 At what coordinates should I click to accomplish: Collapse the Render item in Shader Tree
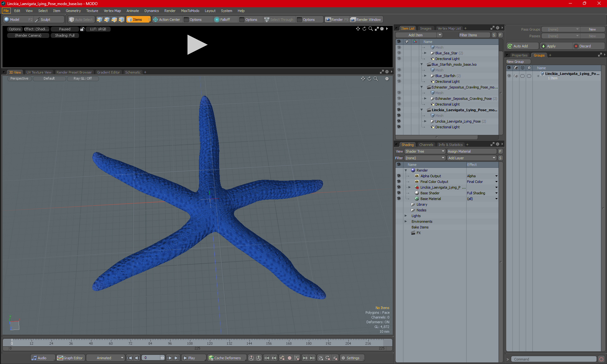406,170
